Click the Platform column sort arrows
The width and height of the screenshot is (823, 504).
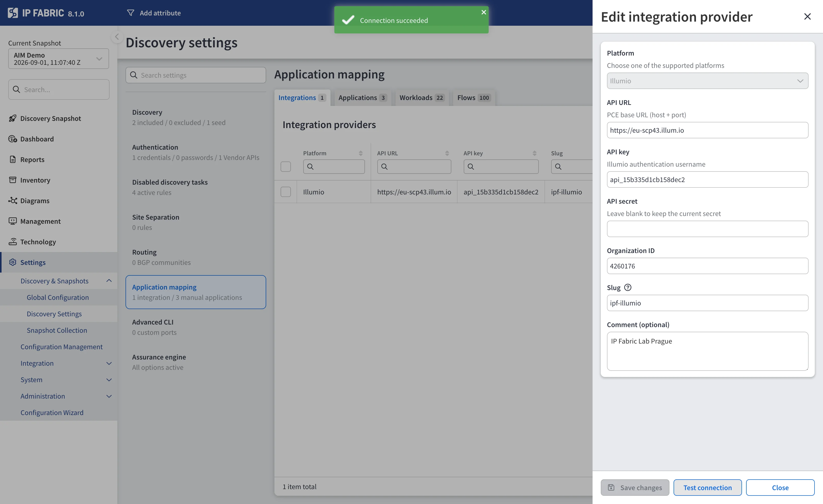point(360,153)
